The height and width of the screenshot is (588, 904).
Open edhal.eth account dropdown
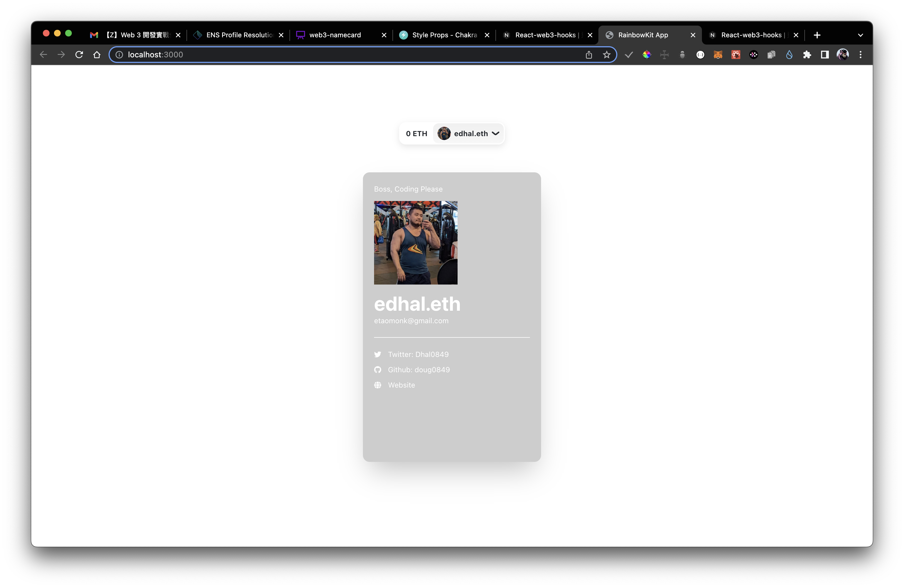[469, 133]
